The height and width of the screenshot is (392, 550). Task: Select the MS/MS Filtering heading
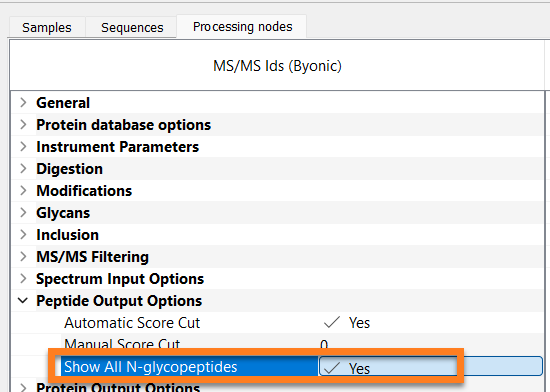pos(93,257)
